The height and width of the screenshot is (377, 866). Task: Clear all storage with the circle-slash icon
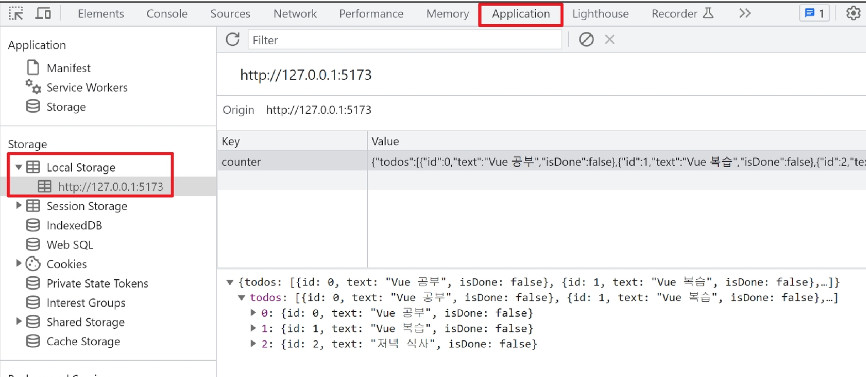tap(586, 40)
